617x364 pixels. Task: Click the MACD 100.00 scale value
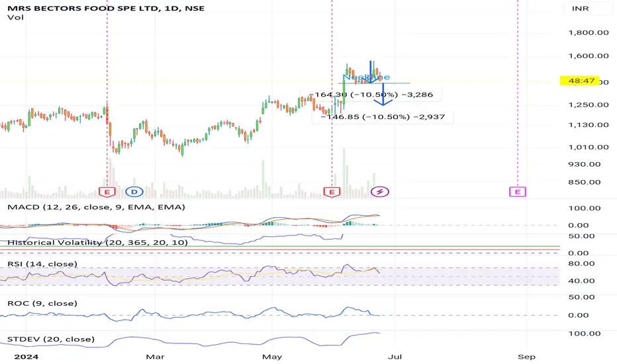[585, 208]
